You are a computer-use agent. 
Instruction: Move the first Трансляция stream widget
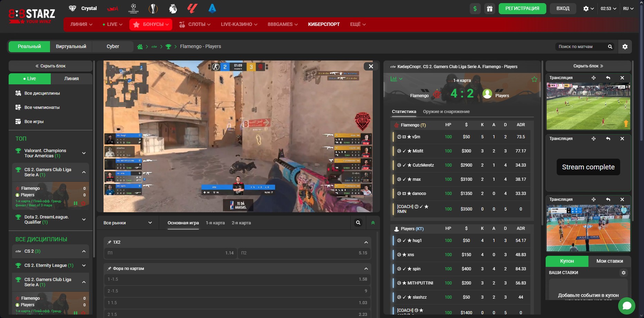pyautogui.click(x=594, y=78)
